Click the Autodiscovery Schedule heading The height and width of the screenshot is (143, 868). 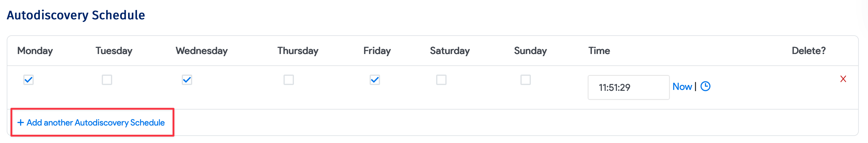[76, 15]
